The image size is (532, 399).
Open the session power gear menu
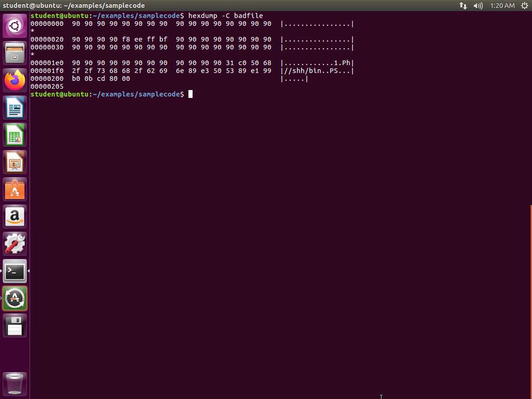click(525, 6)
